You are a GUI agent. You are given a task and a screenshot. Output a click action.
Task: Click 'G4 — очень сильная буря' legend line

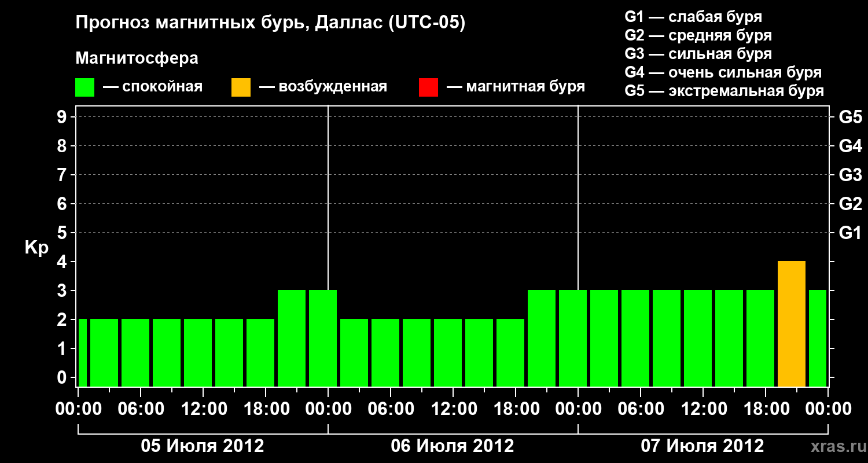coord(723,72)
